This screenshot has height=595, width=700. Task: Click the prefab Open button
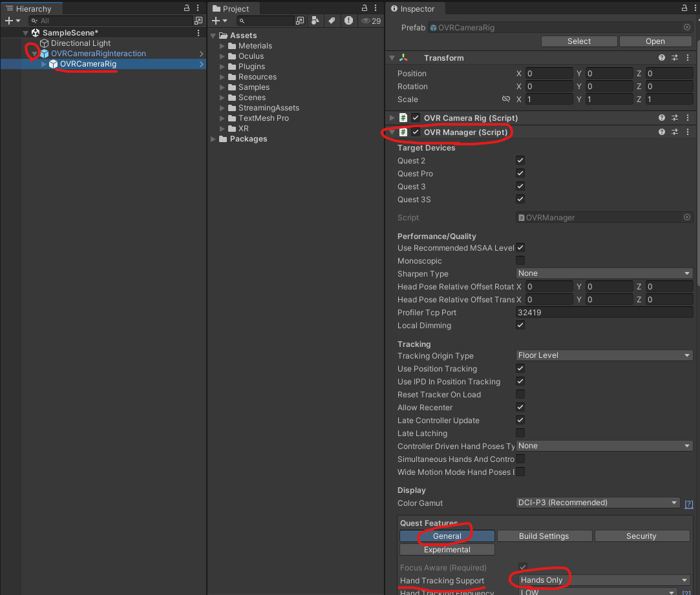[655, 41]
